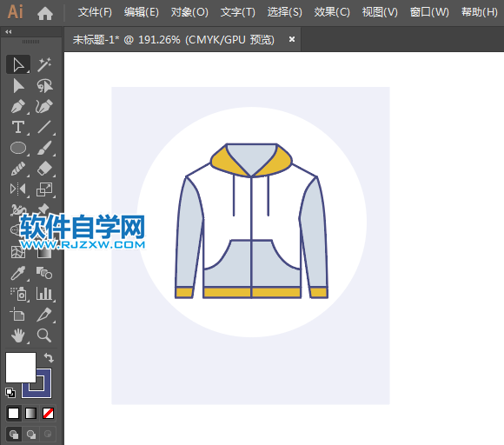
Task: Click the tools panel grip handle
Action: (31, 42)
